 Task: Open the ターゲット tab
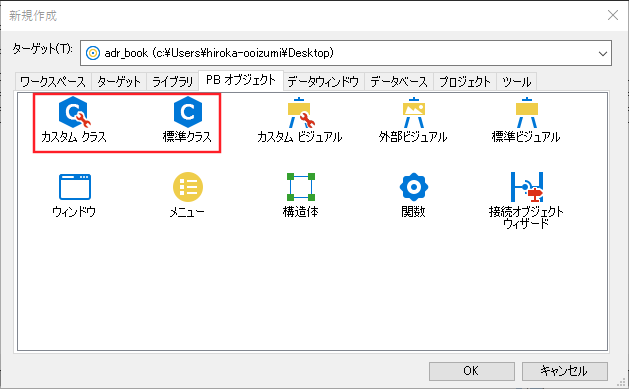pyautogui.click(x=119, y=82)
